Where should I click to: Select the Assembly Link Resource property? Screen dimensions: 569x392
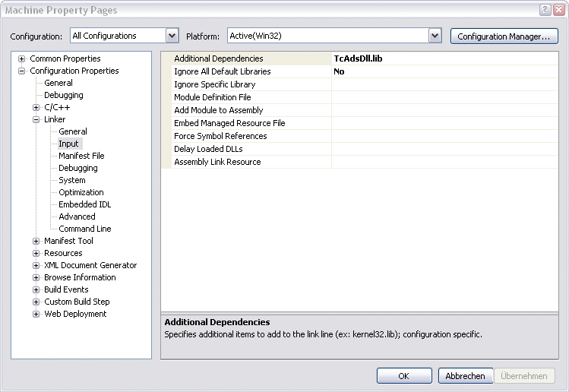pyautogui.click(x=217, y=162)
